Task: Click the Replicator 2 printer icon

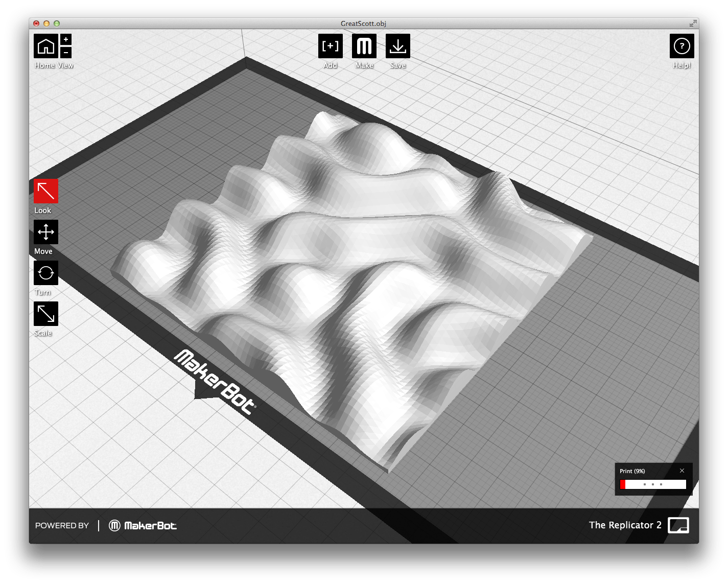Action: click(x=679, y=525)
